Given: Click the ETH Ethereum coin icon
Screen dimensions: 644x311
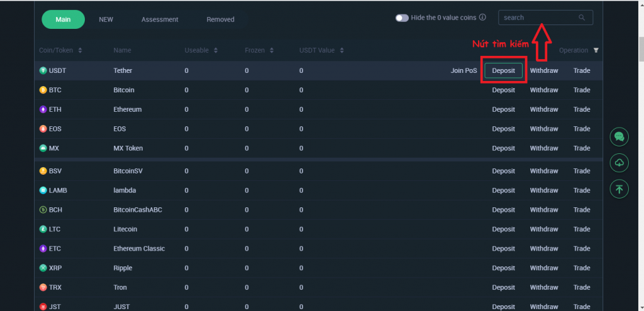Looking at the screenshot, I should click(x=43, y=109).
